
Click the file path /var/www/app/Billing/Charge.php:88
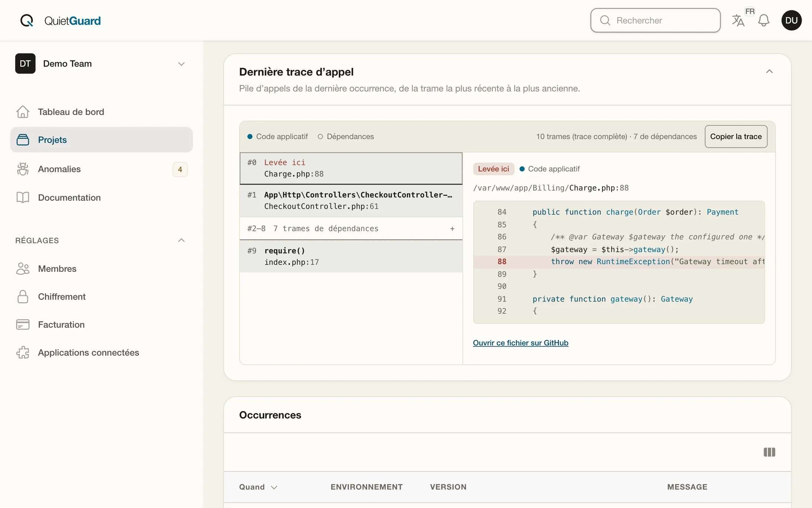[551, 188]
